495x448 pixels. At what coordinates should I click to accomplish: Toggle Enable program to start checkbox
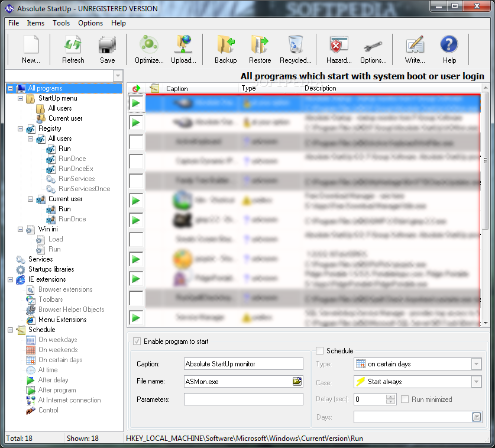137,341
